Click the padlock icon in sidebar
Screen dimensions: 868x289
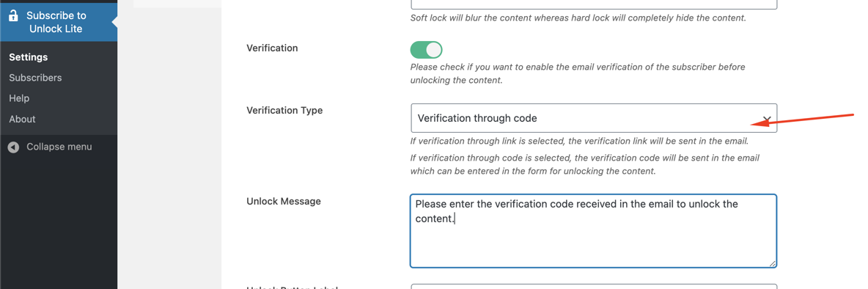click(x=14, y=15)
